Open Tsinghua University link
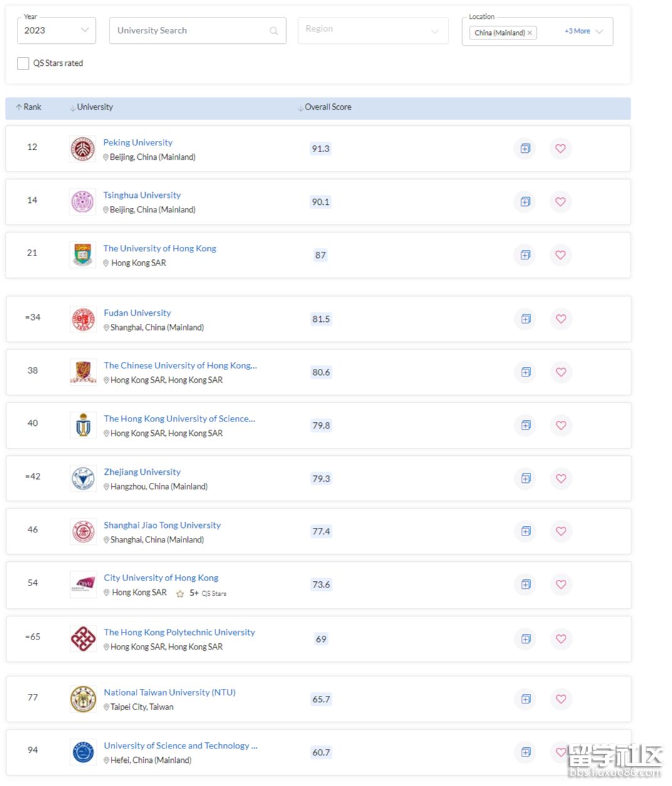 pos(142,195)
